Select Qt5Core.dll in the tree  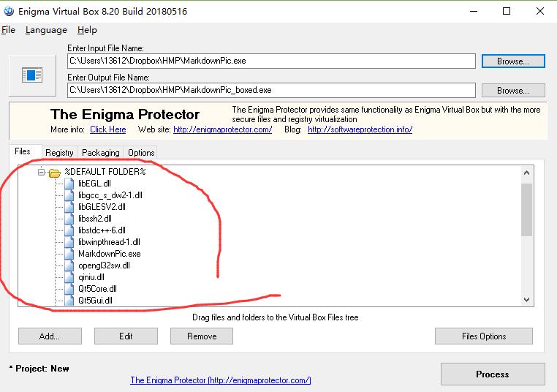(x=97, y=290)
